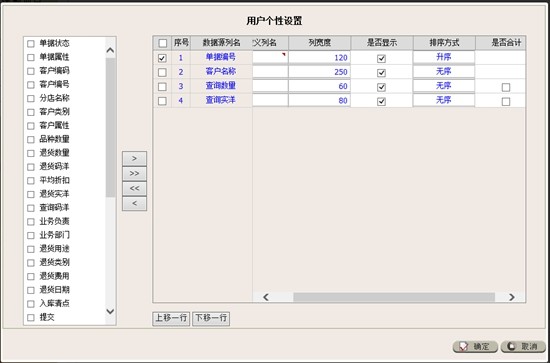This screenshot has height=363, width=550.
Task: Click the grid's horizontal scrollbar thumb
Action: coord(394,297)
